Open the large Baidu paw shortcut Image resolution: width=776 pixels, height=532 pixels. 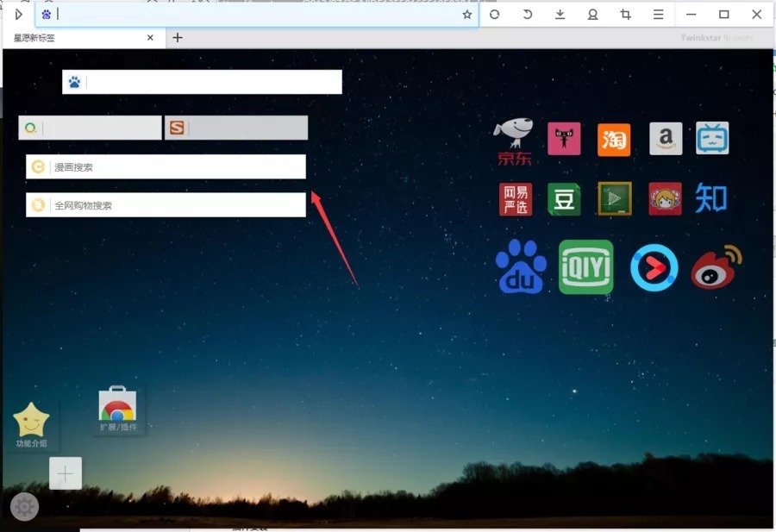point(521,267)
